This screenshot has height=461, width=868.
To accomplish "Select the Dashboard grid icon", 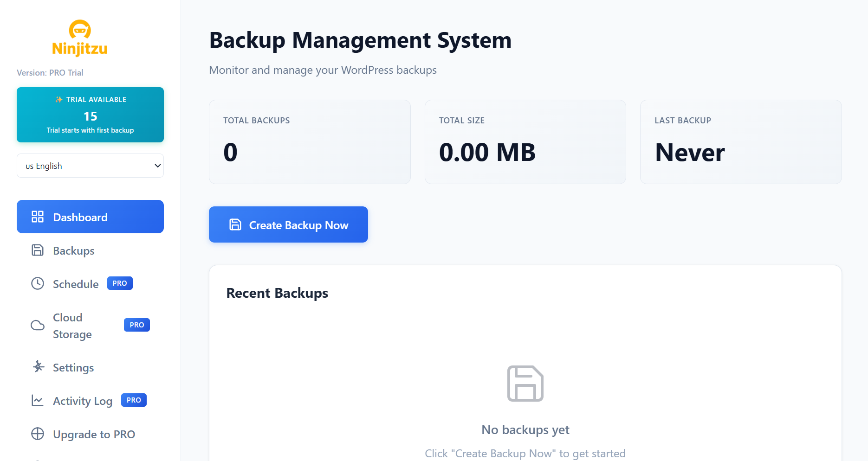I will click(38, 216).
